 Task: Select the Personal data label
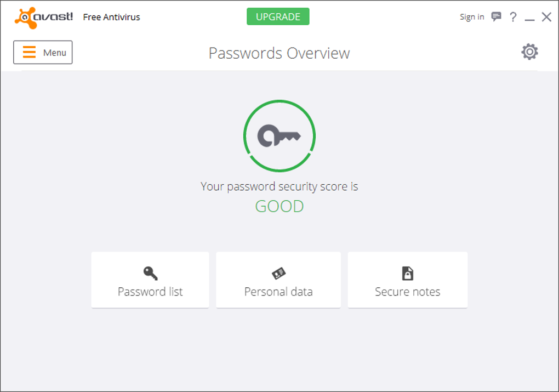278,292
